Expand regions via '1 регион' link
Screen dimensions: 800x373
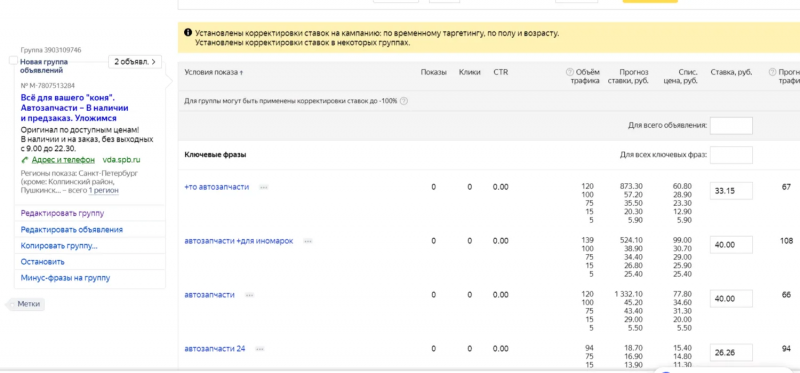104,190
